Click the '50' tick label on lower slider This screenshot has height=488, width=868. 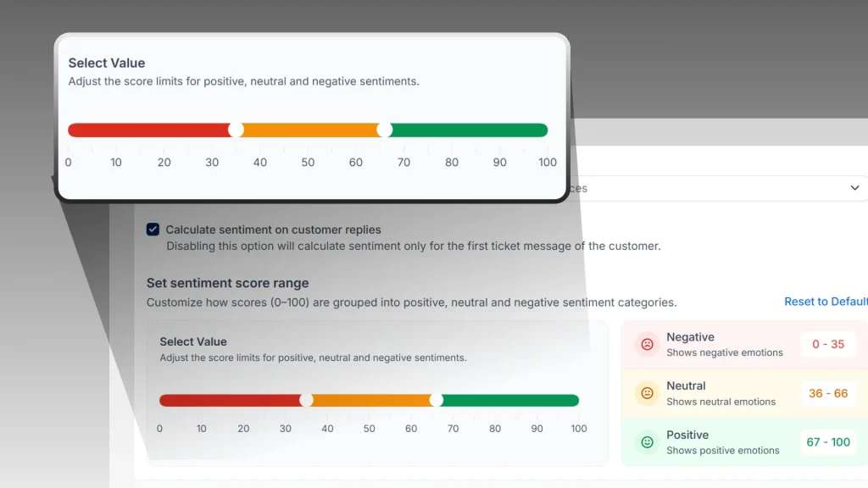[370, 428]
